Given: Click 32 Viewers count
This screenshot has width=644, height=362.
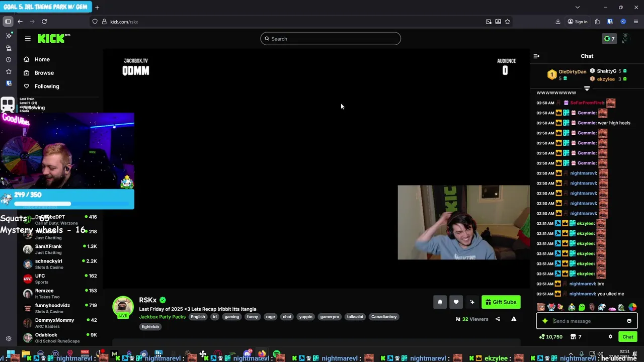Looking at the screenshot, I should point(472,319).
